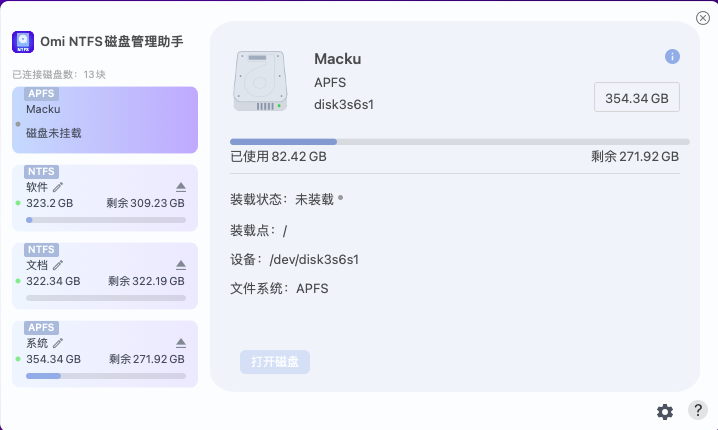Click the Macku disk usage bar
Screen dimensions: 718x430
(460, 142)
